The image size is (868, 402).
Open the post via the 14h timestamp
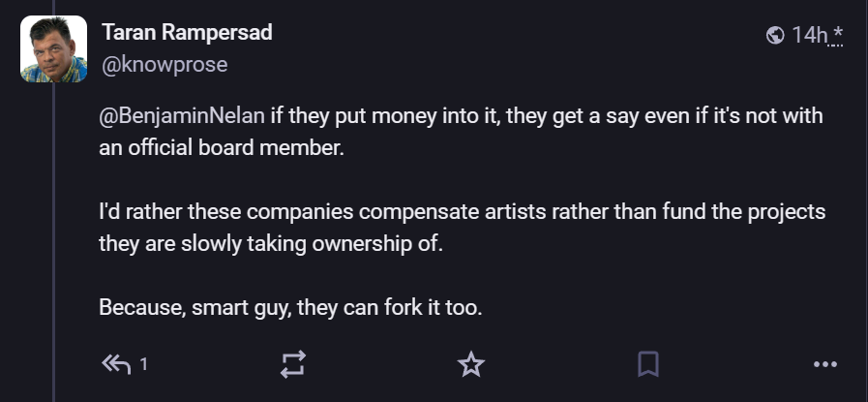pos(809,35)
